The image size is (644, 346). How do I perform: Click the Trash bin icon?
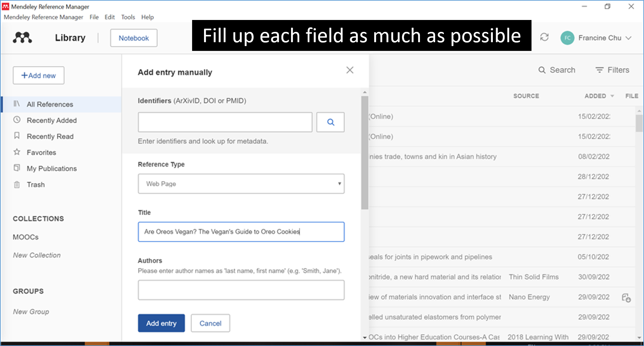click(17, 185)
